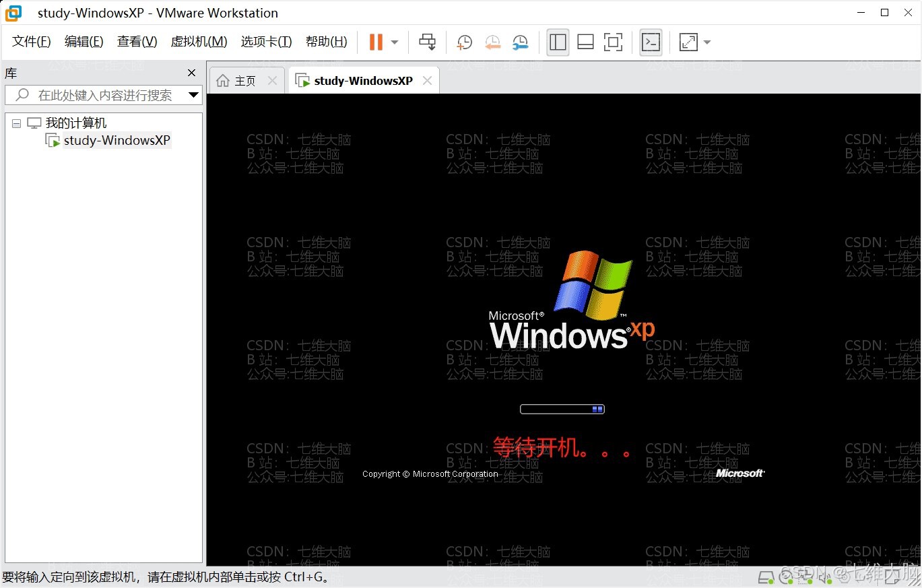
Task: Open the library search dropdown arrow
Action: point(193,95)
